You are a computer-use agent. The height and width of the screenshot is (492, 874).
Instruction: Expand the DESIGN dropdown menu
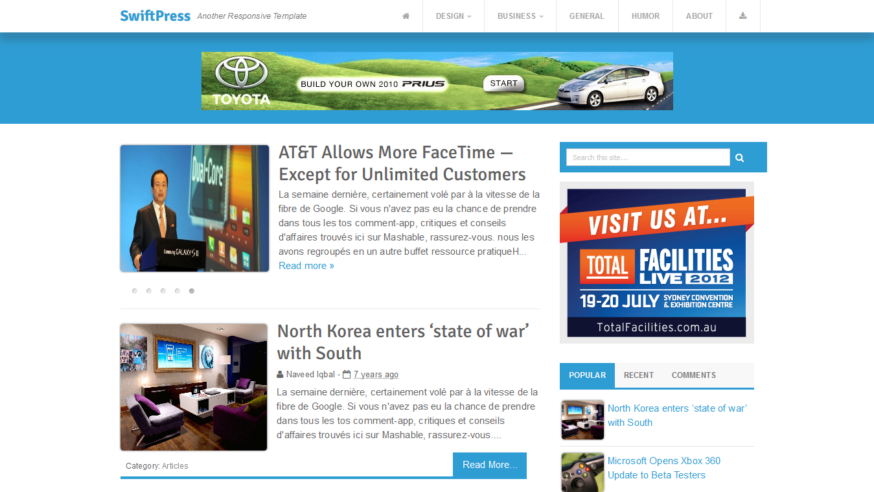pos(453,16)
